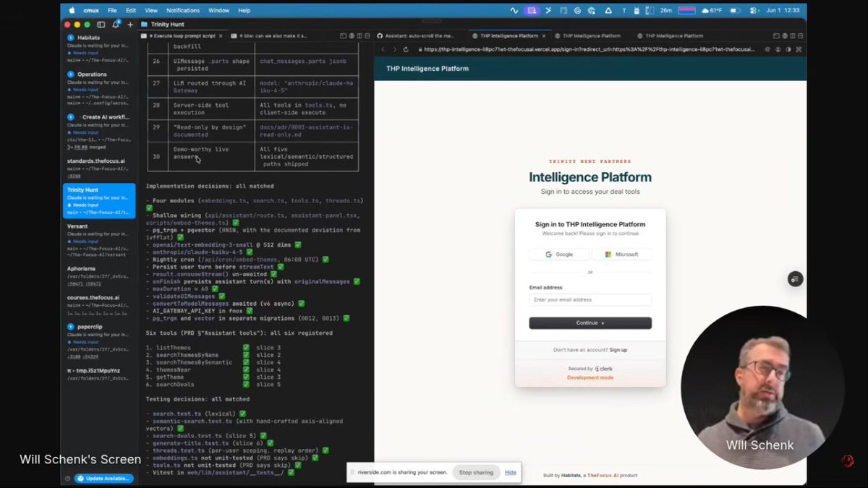
Task: Open the Sign up link
Action: (618, 350)
